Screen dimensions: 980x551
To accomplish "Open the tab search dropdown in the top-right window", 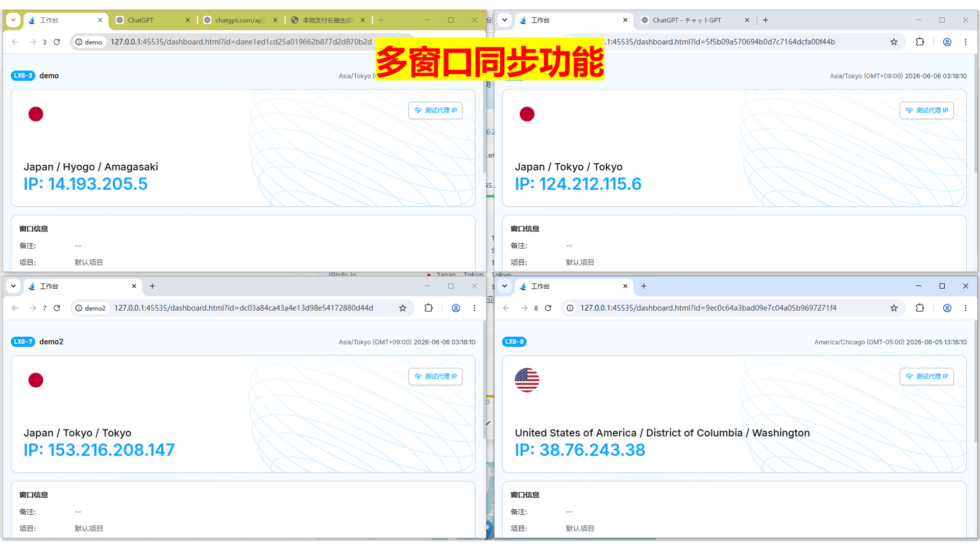I will point(504,20).
